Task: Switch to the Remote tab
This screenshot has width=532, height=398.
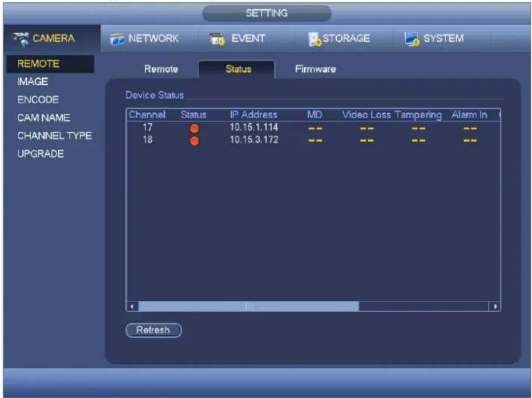Action: click(x=161, y=69)
